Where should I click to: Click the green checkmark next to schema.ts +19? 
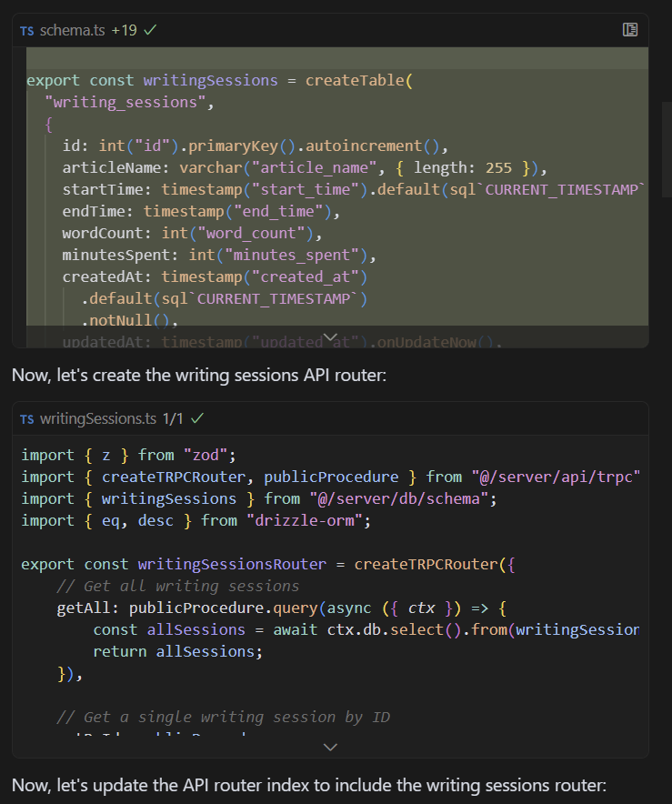[x=150, y=30]
